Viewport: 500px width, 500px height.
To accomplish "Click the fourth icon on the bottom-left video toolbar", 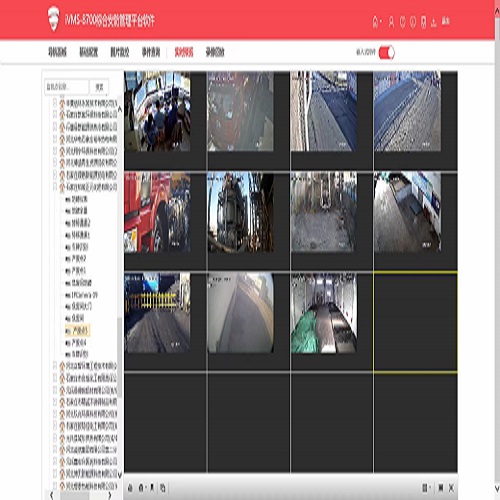I will [x=163, y=488].
